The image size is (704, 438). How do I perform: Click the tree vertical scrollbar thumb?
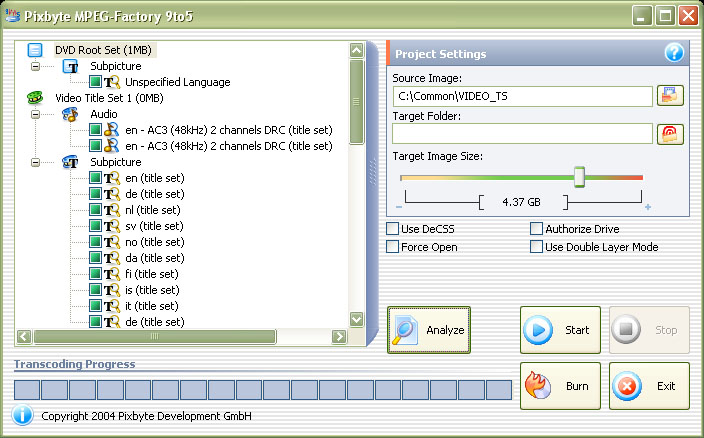[356, 102]
